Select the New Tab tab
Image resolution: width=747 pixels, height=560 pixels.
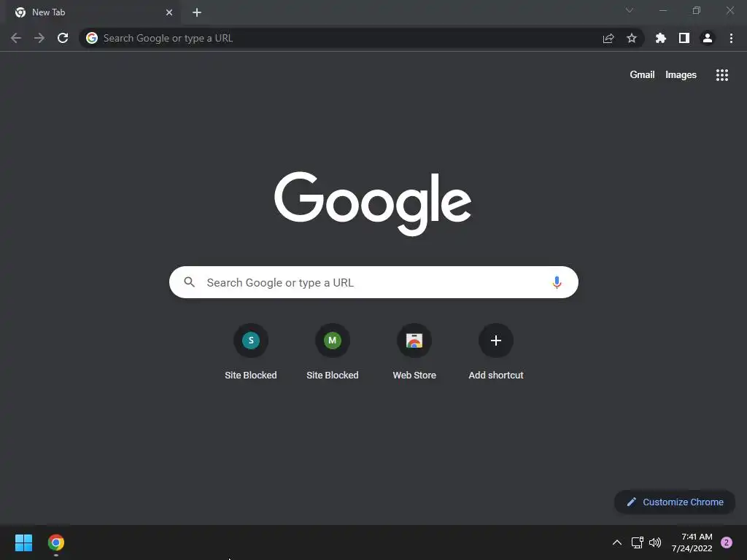tap(93, 12)
